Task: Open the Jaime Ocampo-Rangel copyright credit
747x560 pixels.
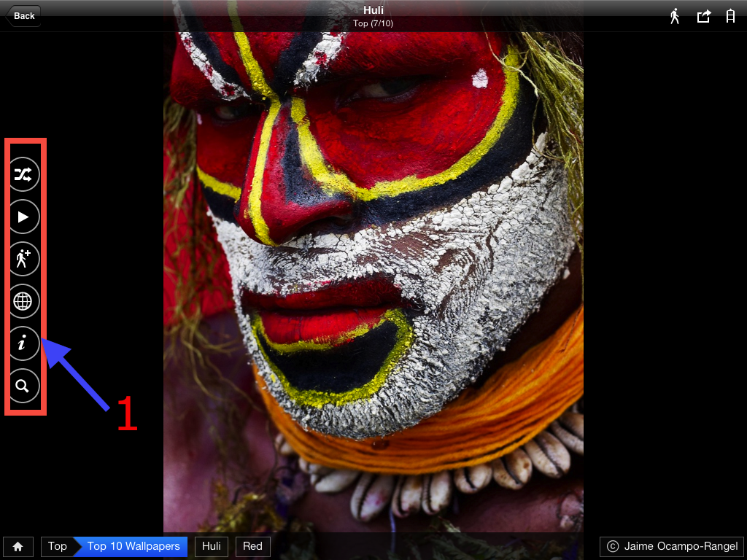Action: tap(672, 546)
